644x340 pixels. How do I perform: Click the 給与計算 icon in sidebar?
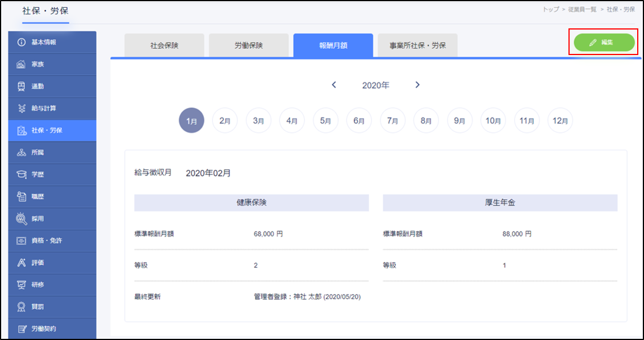[x=22, y=108]
